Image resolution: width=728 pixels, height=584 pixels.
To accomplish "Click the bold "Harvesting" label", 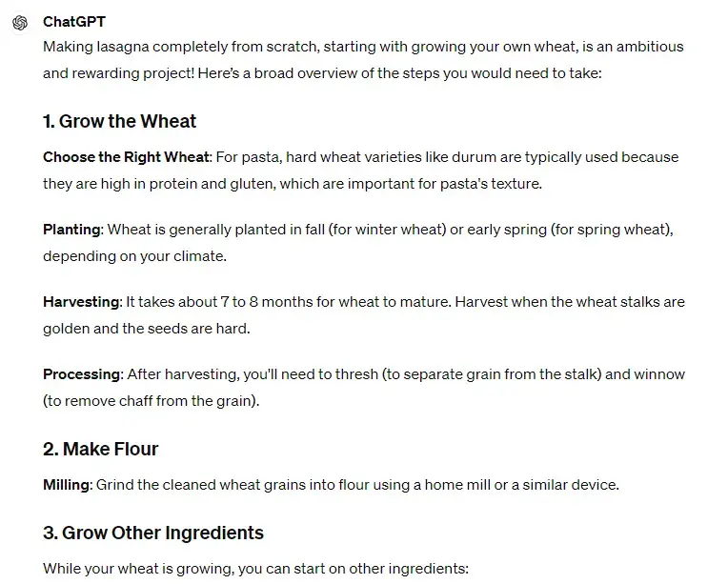I will tap(81, 302).
